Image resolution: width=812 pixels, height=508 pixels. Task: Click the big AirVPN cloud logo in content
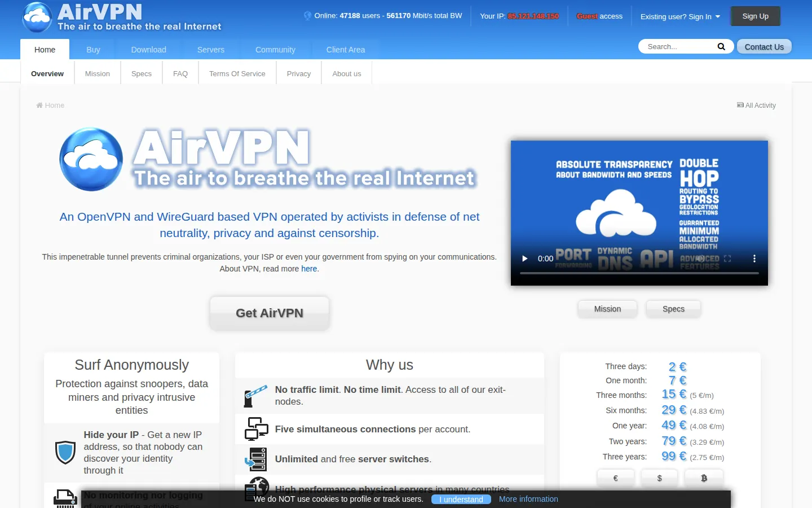91,159
